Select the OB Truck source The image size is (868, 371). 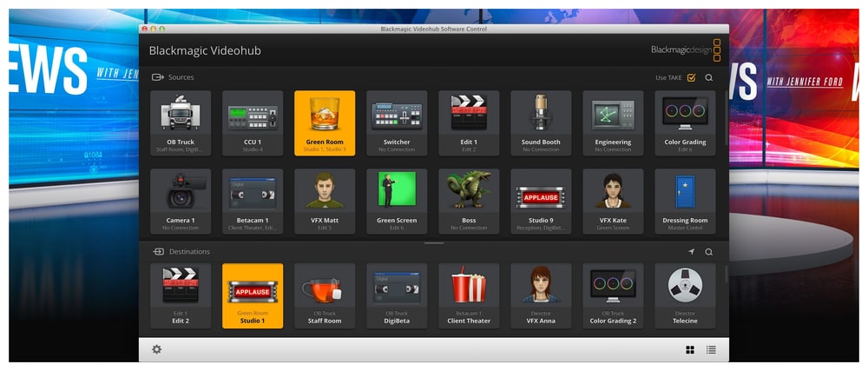pyautogui.click(x=181, y=123)
